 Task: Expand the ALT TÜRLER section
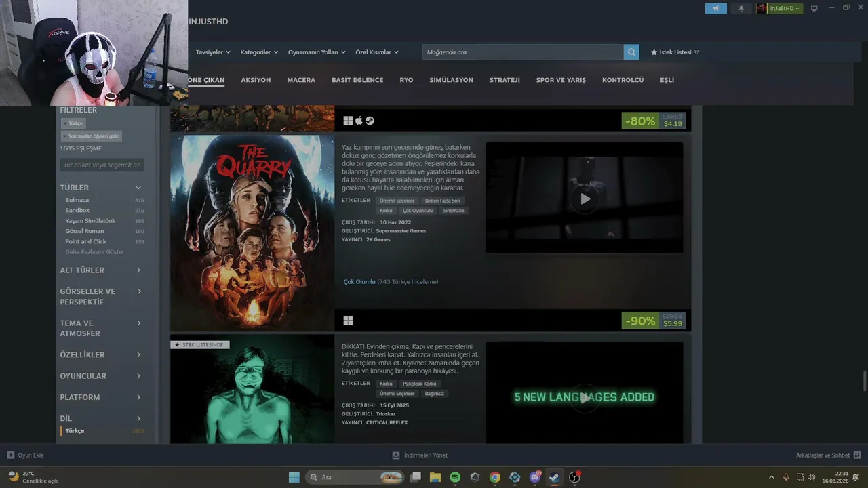coord(102,270)
